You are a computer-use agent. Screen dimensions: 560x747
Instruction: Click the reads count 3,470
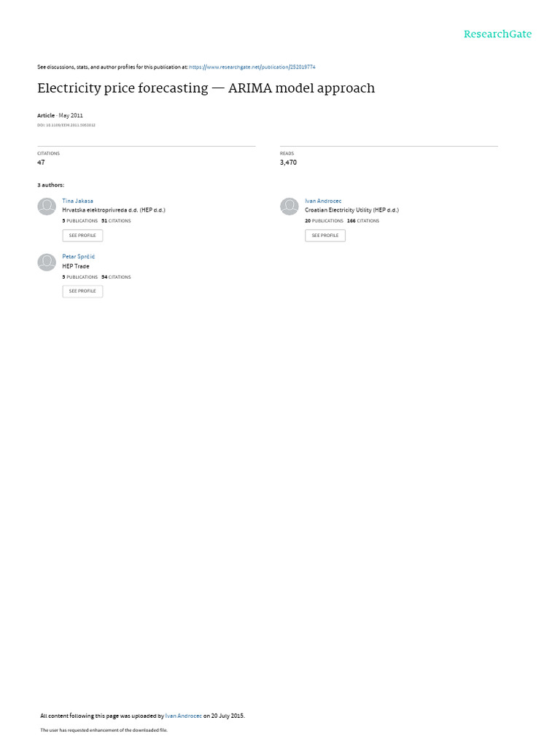(x=288, y=163)
